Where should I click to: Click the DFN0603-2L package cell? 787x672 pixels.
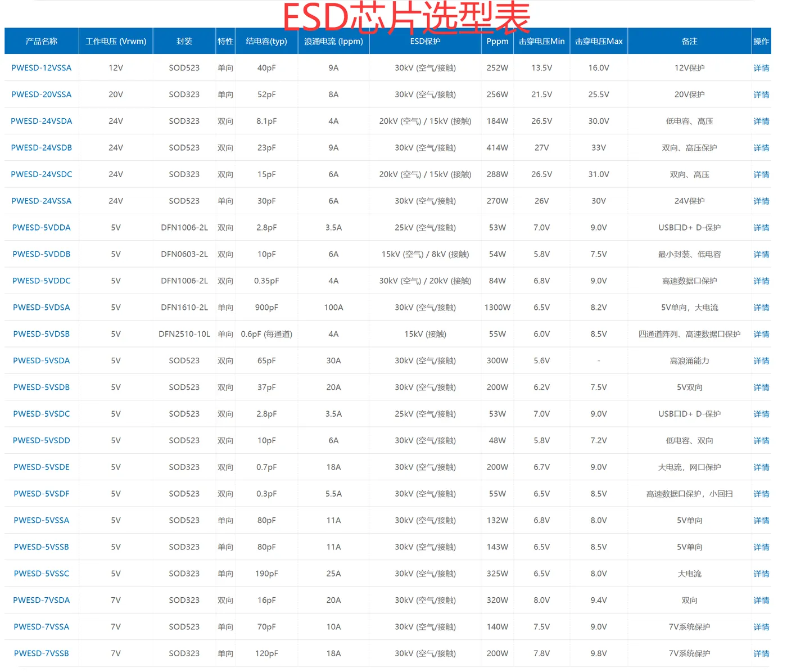[184, 254]
